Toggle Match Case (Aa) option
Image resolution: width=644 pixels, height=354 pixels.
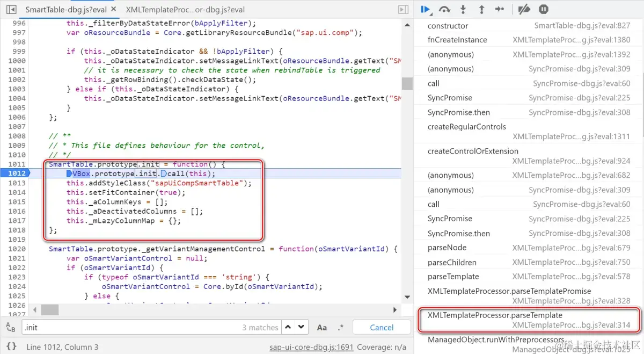(322, 327)
